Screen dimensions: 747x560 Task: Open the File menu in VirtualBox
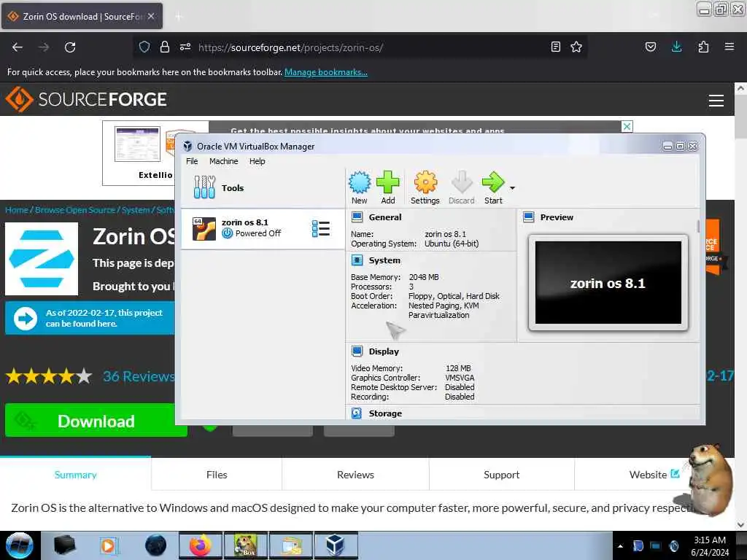click(x=192, y=161)
